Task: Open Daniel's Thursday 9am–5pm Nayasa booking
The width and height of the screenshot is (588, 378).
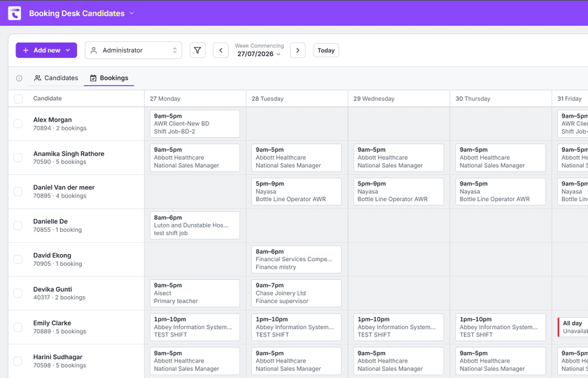Action: [x=500, y=191]
